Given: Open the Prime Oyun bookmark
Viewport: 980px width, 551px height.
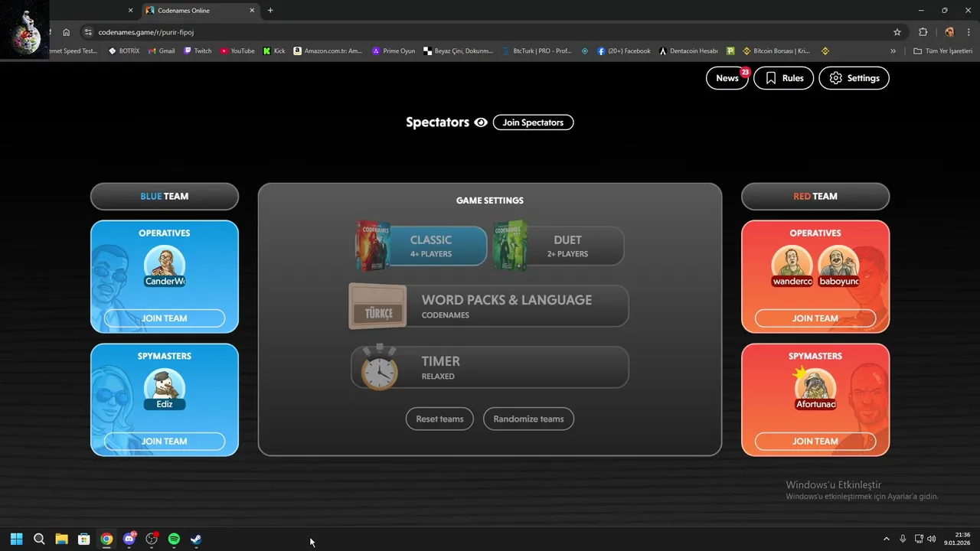Looking at the screenshot, I should tap(394, 51).
